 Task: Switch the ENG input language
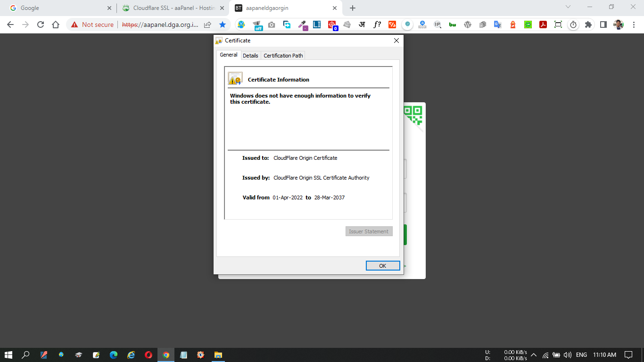tap(581, 355)
